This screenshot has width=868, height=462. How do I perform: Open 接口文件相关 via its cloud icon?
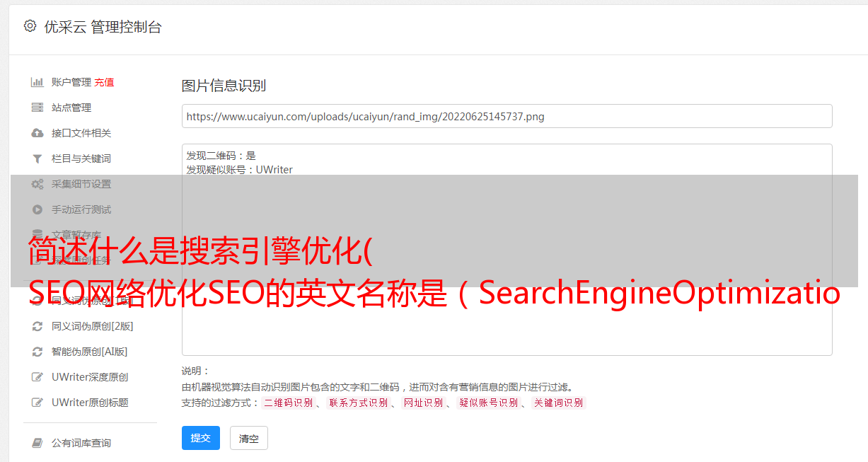(37, 133)
